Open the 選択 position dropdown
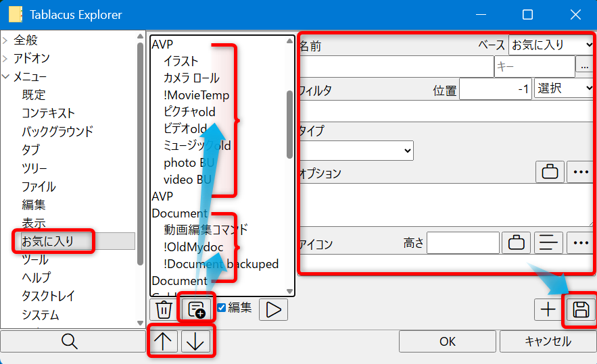The width and height of the screenshot is (597, 364). (x=564, y=88)
